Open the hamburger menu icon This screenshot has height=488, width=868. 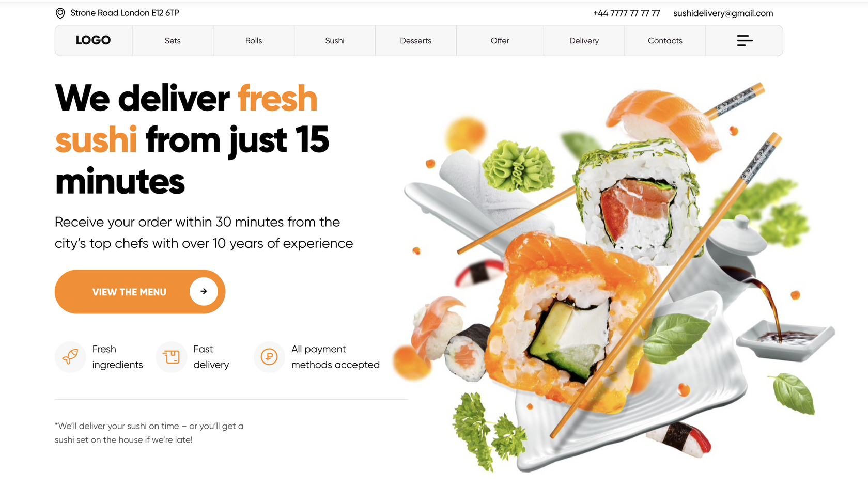coord(745,40)
